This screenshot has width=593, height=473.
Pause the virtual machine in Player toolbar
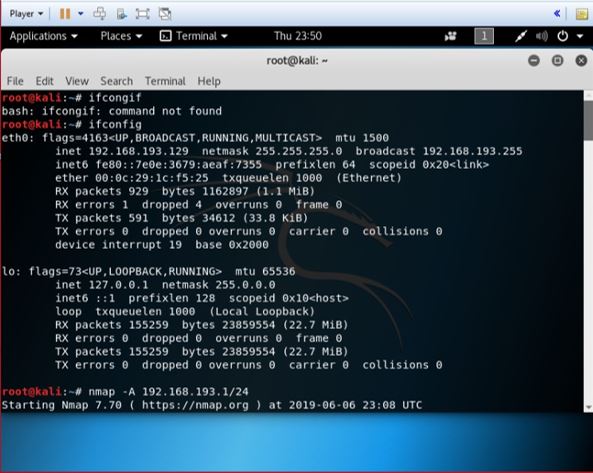(x=65, y=14)
